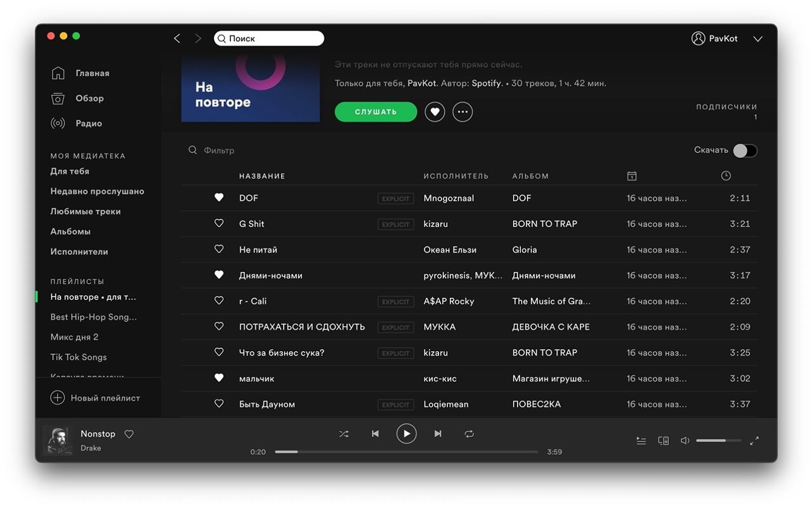Skip to next track
The width and height of the screenshot is (812, 509).
(438, 434)
